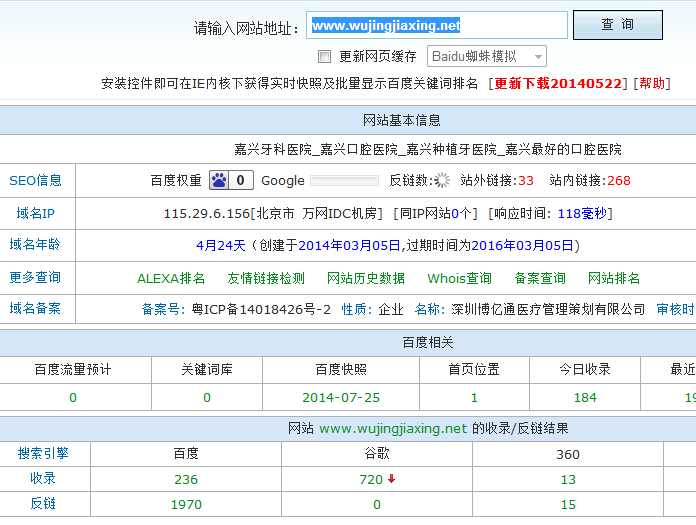Open the Whois查询 link

coord(459,278)
